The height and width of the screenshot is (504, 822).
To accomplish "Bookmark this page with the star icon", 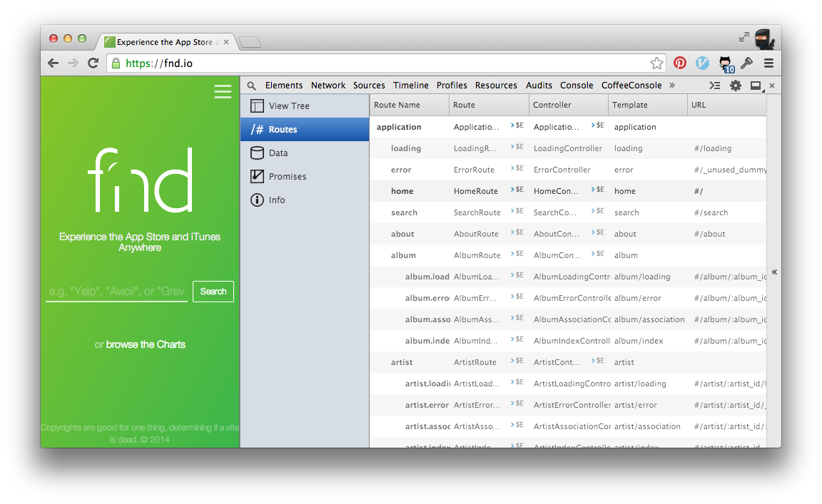I will (x=656, y=63).
